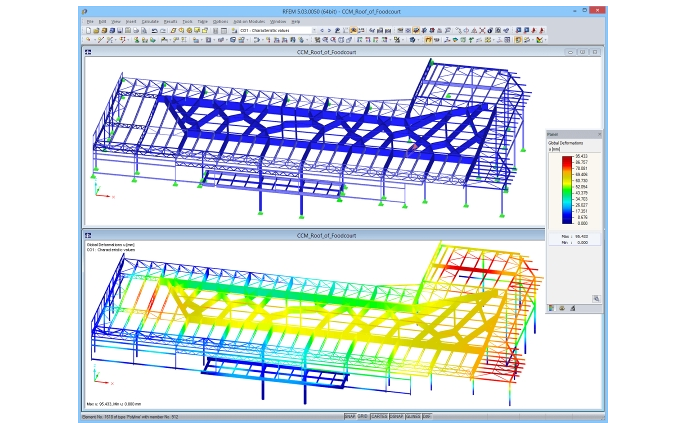This screenshot has height=429, width=686.
Task: Go to previous load case arrow
Action: pyautogui.click(x=322, y=31)
